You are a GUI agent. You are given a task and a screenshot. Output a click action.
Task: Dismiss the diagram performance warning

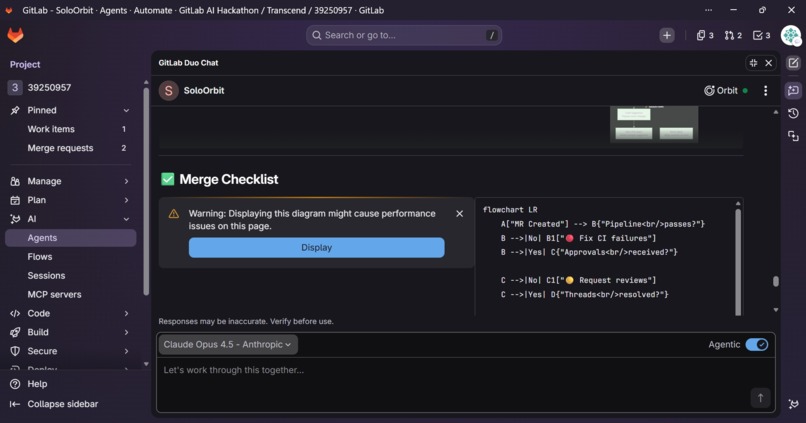[x=460, y=213]
